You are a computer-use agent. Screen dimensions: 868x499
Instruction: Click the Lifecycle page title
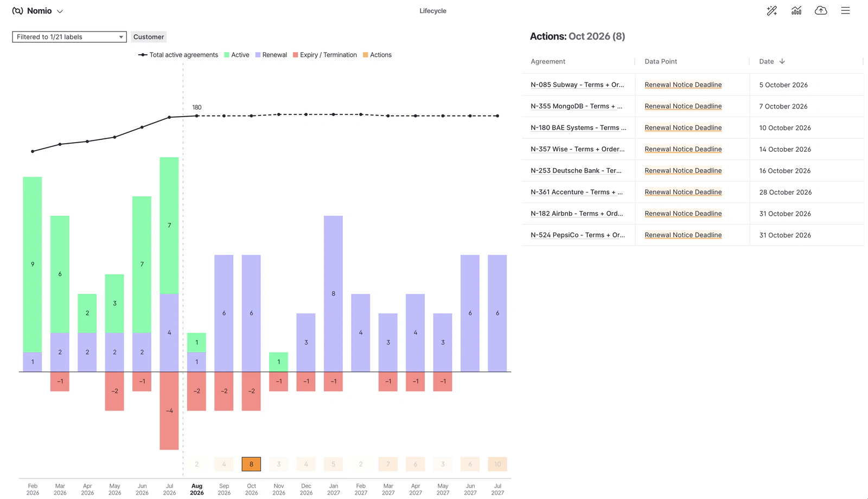coord(433,11)
